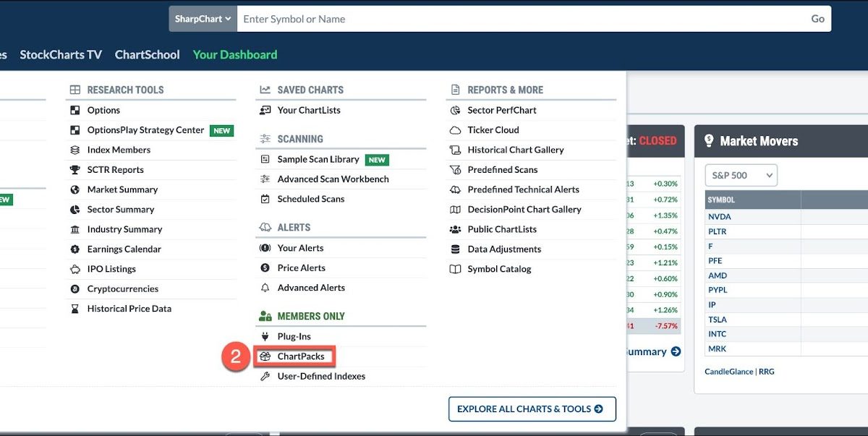Click the User-Defined Indexes wrench icon
This screenshot has width=868, height=436.
click(x=265, y=377)
